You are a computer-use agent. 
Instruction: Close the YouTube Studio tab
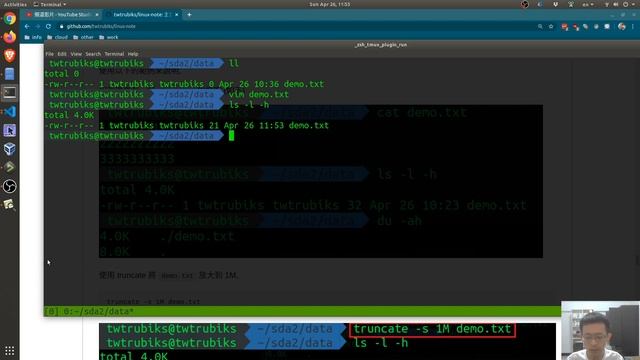click(x=97, y=15)
